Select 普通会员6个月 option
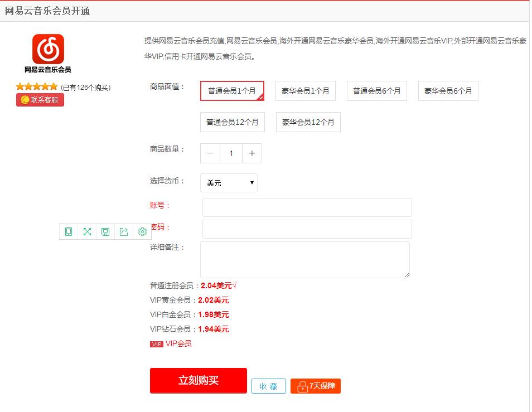Image resolution: width=532 pixels, height=412 pixels. 376,91
